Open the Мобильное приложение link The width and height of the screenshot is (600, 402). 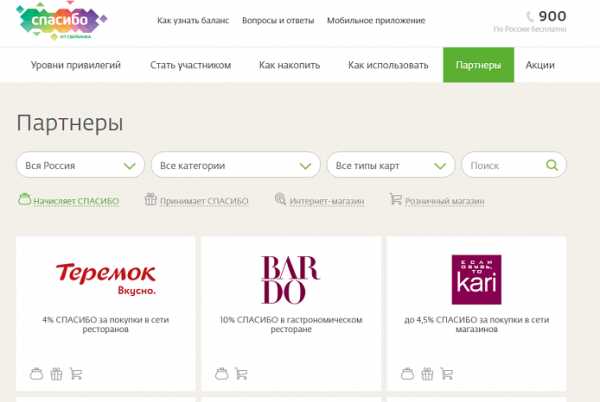coord(376,20)
